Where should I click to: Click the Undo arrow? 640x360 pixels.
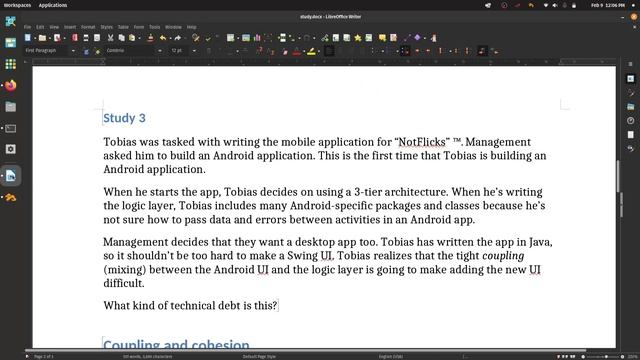163,38
